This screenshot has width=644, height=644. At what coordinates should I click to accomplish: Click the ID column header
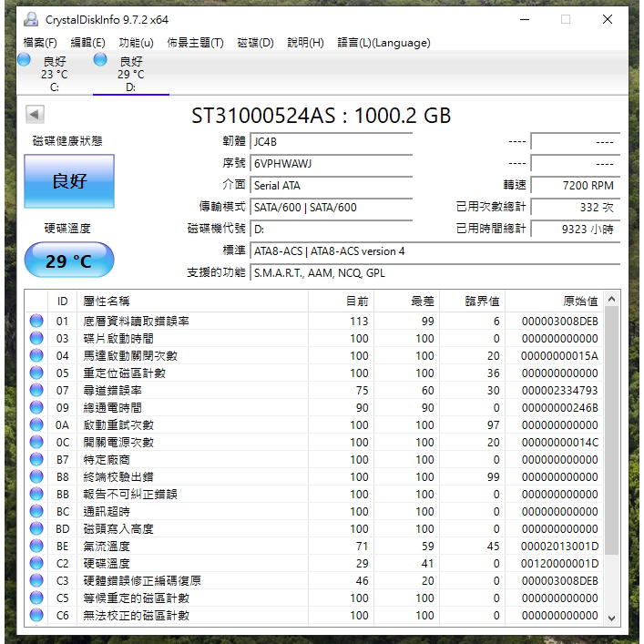tap(63, 302)
